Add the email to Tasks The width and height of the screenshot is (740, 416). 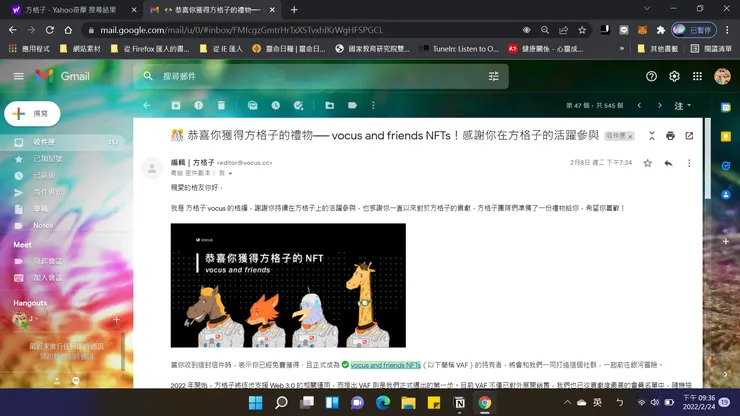pos(298,105)
